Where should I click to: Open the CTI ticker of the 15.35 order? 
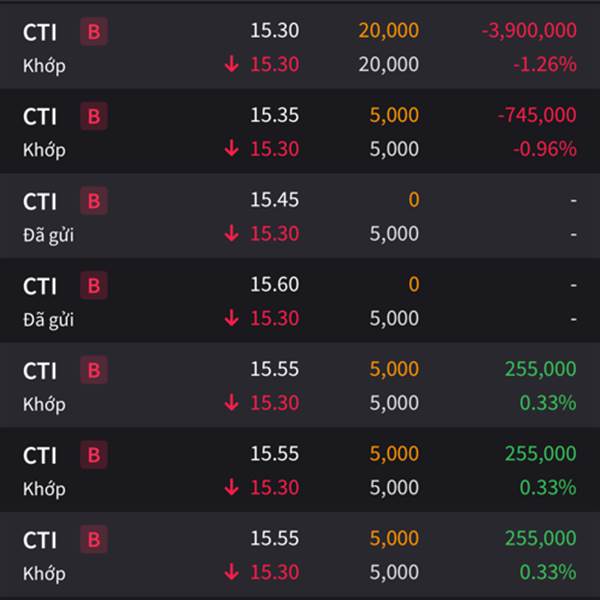tap(40, 116)
